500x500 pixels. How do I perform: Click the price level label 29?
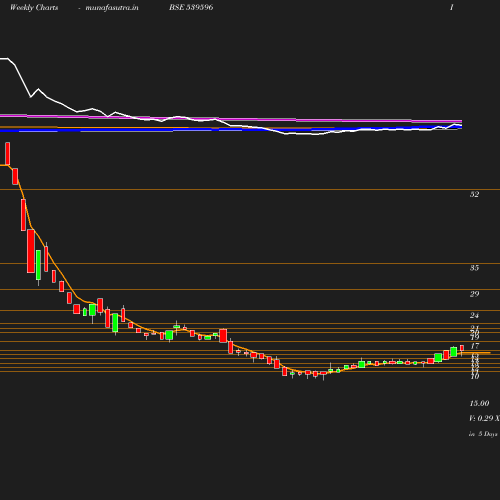474,294
